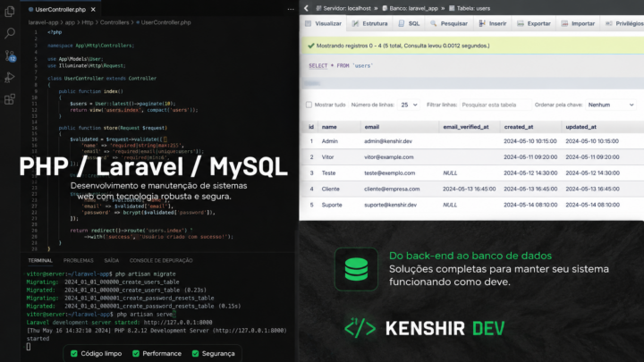Image resolution: width=644 pixels, height=362 pixels.
Task: Sort by the email_verified_at column header
Action: [x=466, y=127]
